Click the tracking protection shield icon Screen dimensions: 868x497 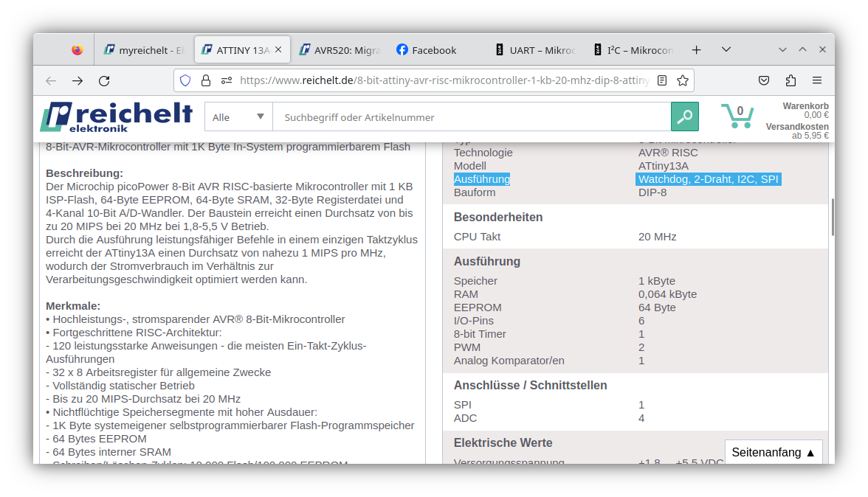[185, 80]
